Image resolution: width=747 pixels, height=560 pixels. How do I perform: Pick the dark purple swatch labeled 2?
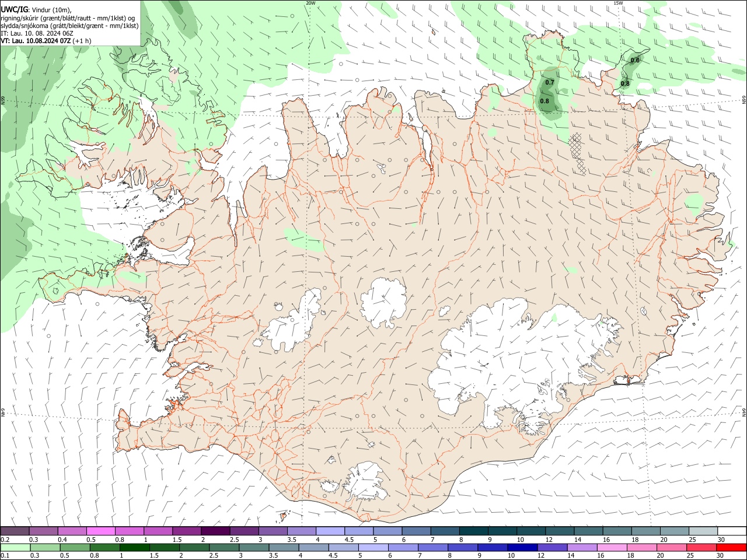[x=215, y=531]
